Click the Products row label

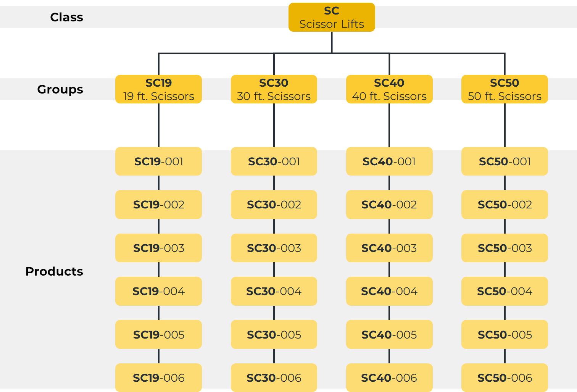54,271
